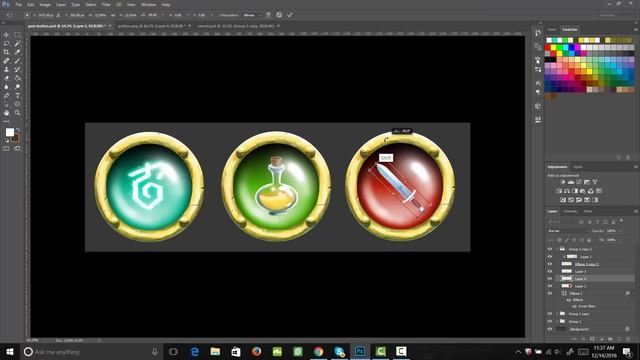
Task: Cancel the transform in options bar
Action: tap(279, 15)
